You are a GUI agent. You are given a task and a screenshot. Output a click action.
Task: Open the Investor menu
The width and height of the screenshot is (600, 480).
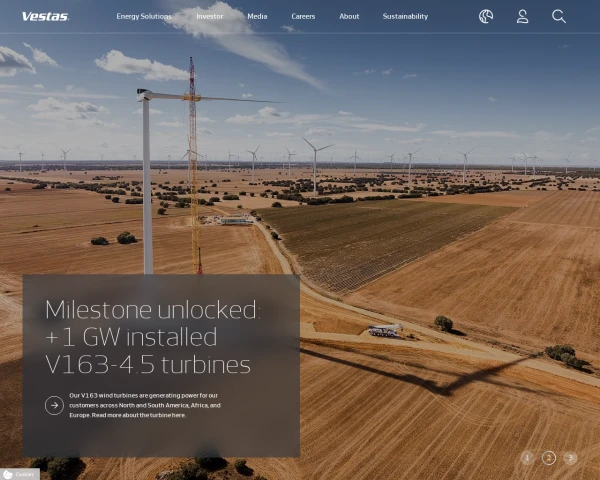pyautogui.click(x=210, y=16)
